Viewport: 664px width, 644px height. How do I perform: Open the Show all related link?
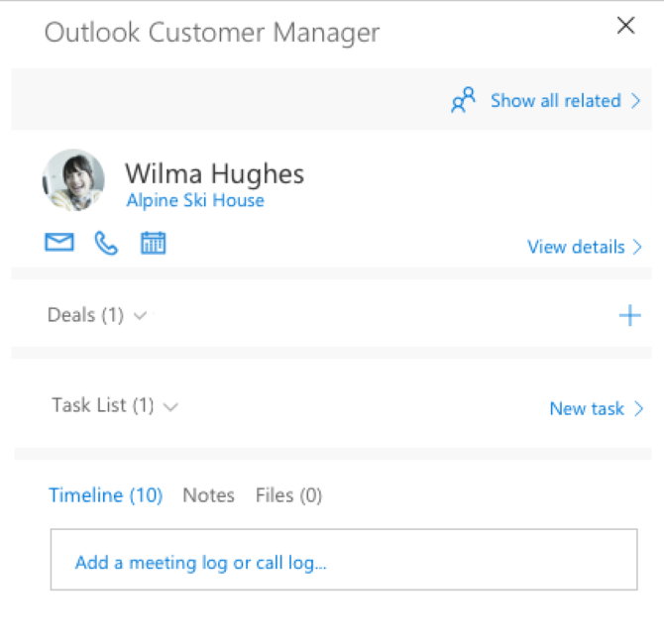[555, 101]
